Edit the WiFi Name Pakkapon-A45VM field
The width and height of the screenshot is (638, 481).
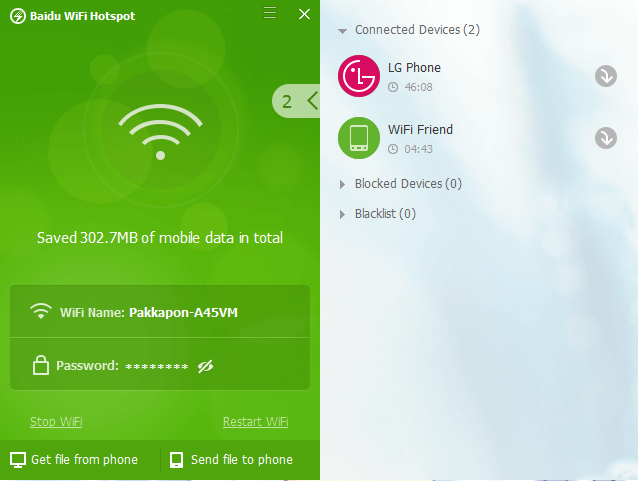(184, 313)
